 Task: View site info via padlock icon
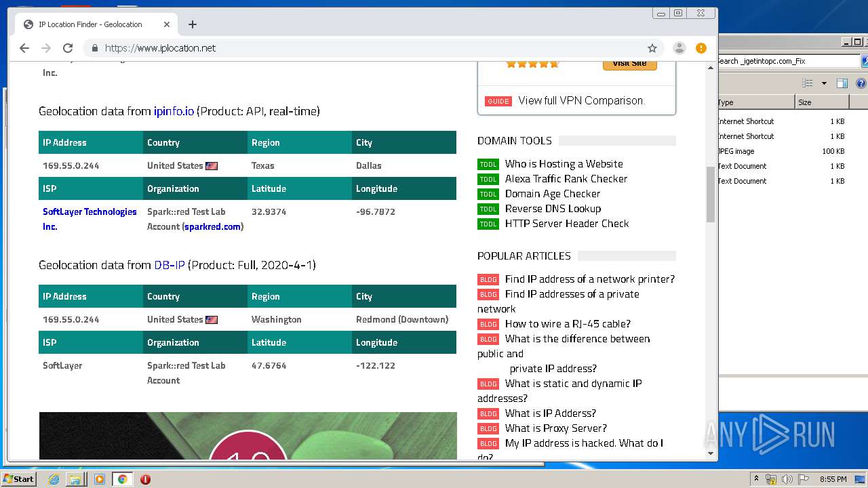pyautogui.click(x=94, y=48)
